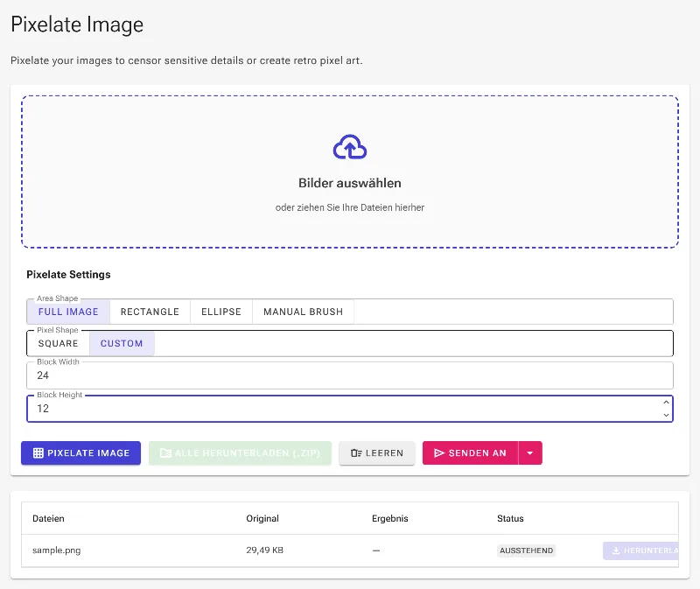
Task: Select Manual Brush area shape
Action: tap(303, 312)
